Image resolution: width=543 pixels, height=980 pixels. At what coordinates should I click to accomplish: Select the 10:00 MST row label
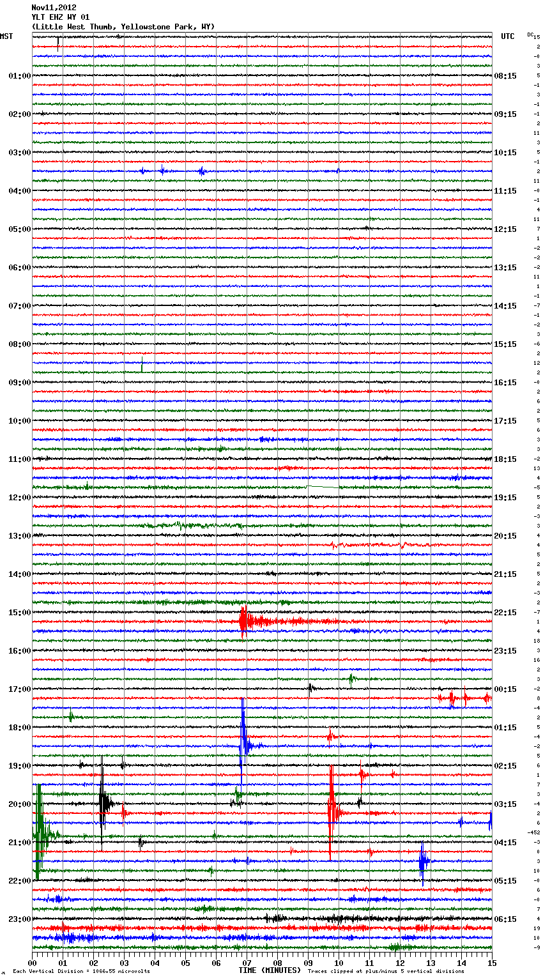tap(19, 421)
